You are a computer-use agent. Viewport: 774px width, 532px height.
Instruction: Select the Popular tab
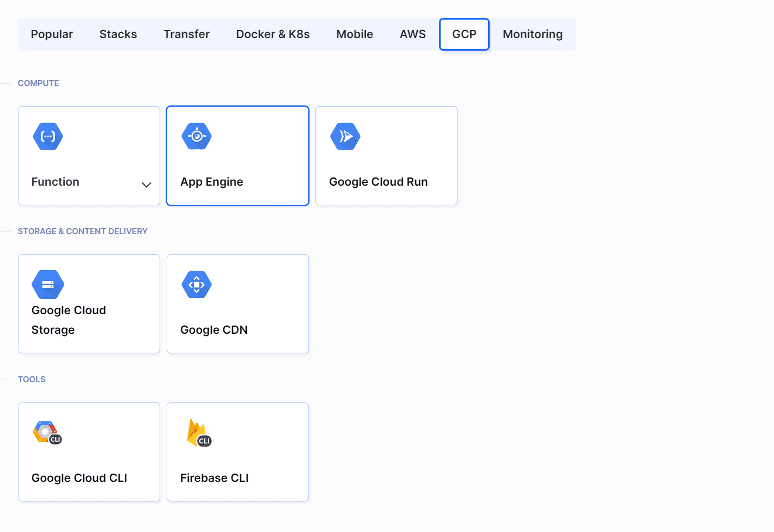click(x=52, y=34)
